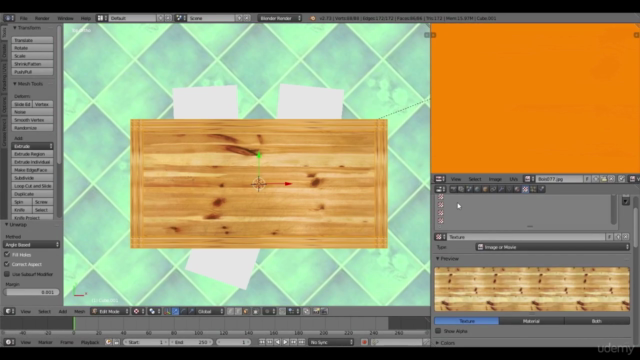Viewport: 640px width, 360px height.
Task: Open the World properties tab icon
Action: (x=477, y=189)
